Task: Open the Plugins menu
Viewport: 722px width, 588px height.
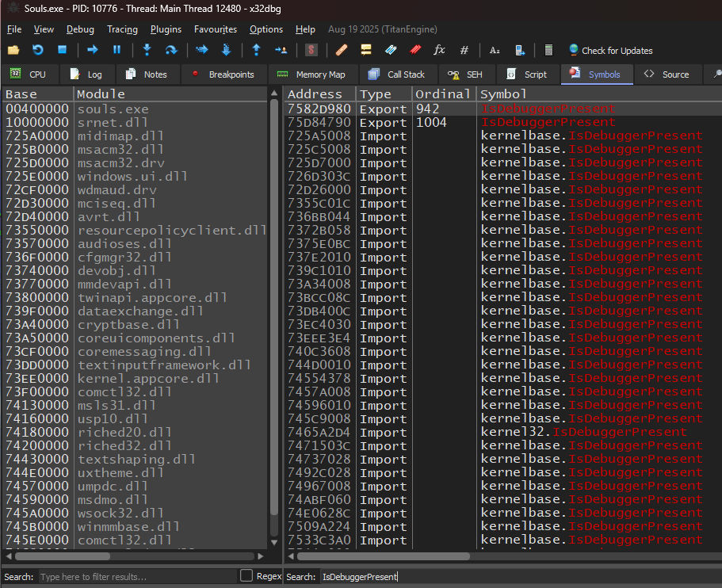Action: (x=166, y=29)
